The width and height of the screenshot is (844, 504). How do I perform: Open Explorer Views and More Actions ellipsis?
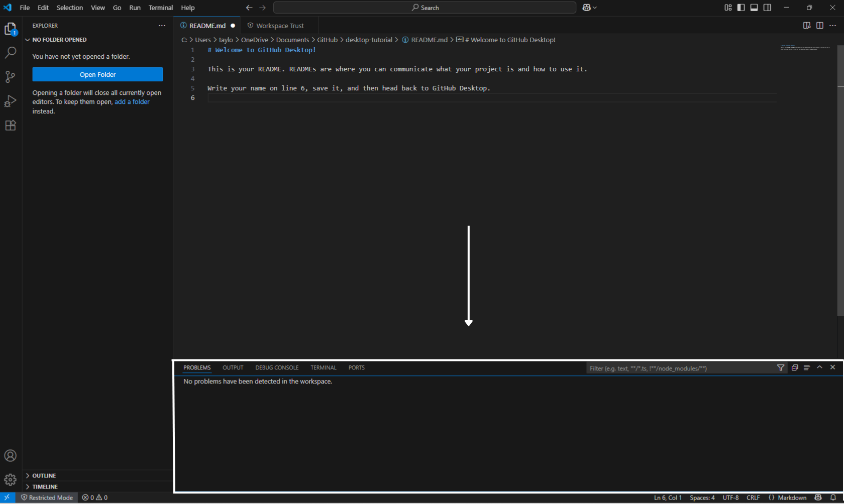[162, 26]
